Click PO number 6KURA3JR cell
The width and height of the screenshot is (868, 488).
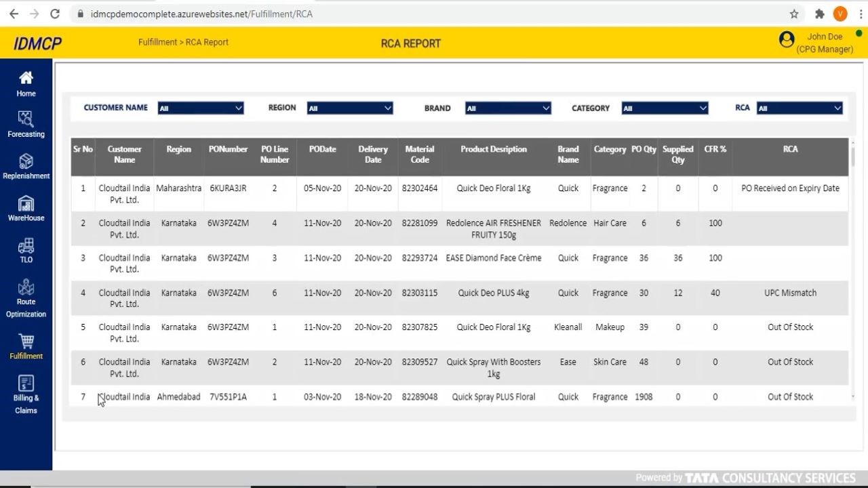[x=228, y=188]
